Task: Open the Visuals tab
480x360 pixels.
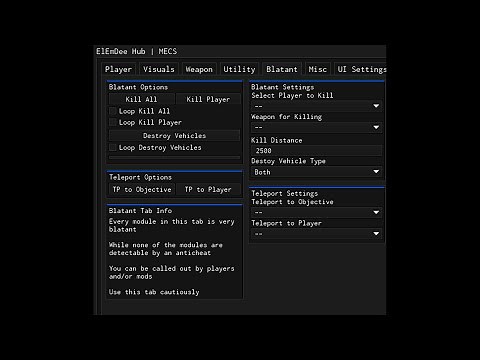Action: 159,69
